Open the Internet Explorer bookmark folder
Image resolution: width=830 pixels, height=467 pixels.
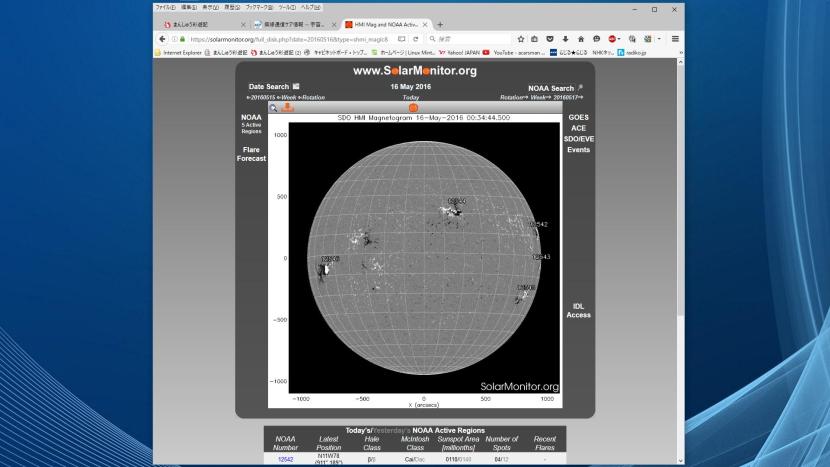(178, 52)
